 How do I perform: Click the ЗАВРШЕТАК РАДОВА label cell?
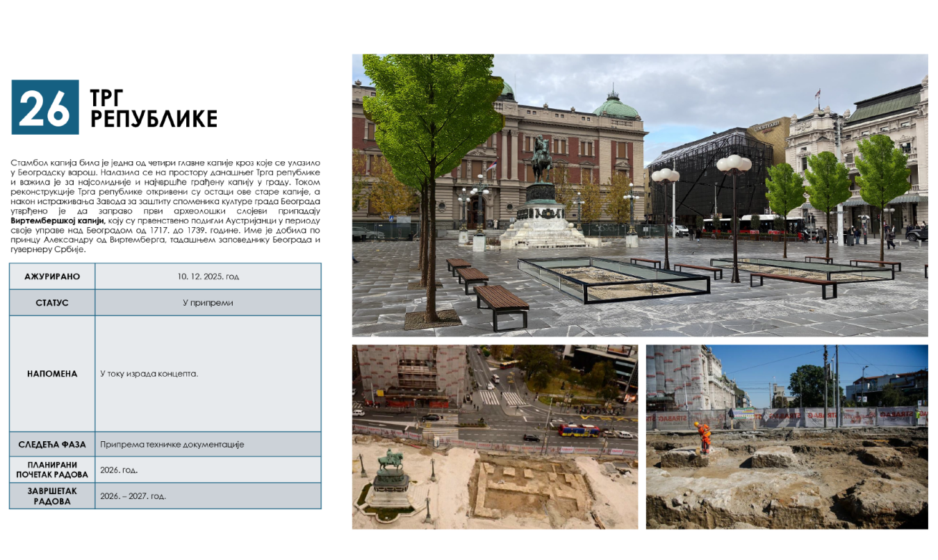[x=52, y=496]
